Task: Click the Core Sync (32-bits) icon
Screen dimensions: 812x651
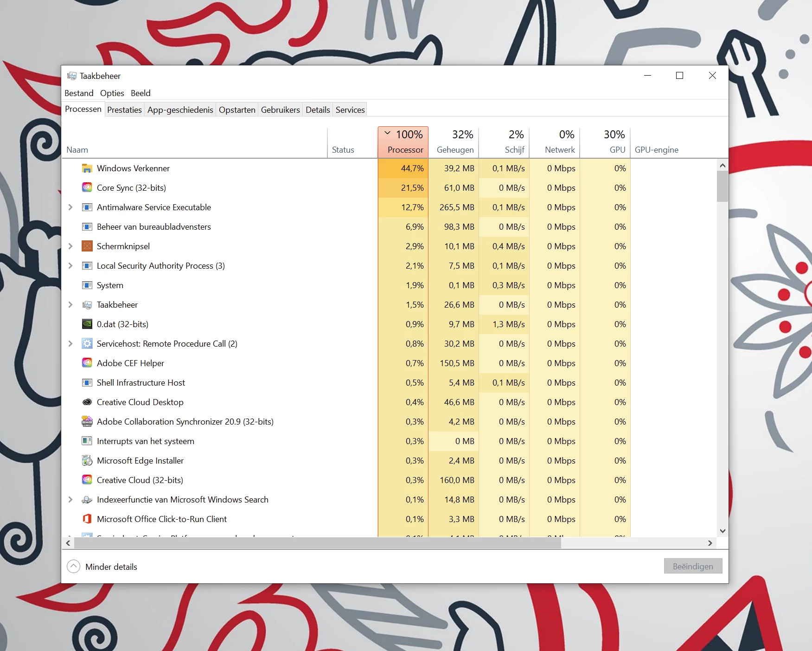Action: pos(87,188)
